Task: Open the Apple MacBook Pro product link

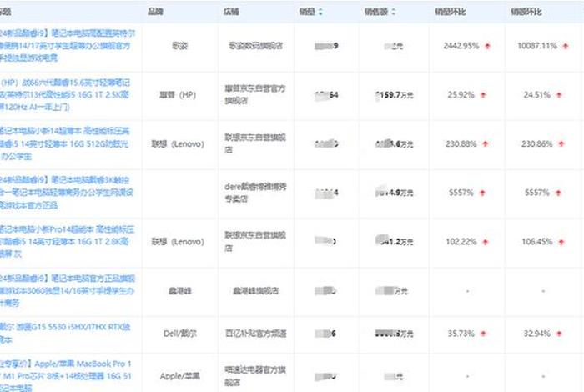Action: [x=66, y=375]
